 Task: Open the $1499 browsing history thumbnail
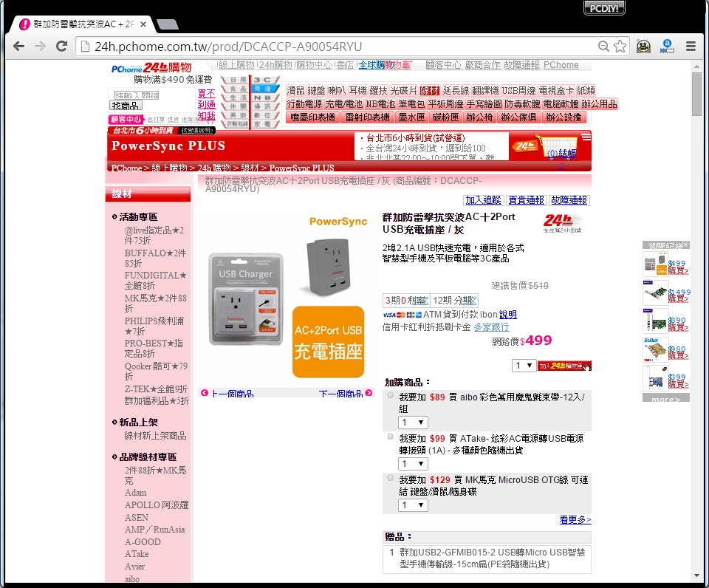pyautogui.click(x=655, y=293)
